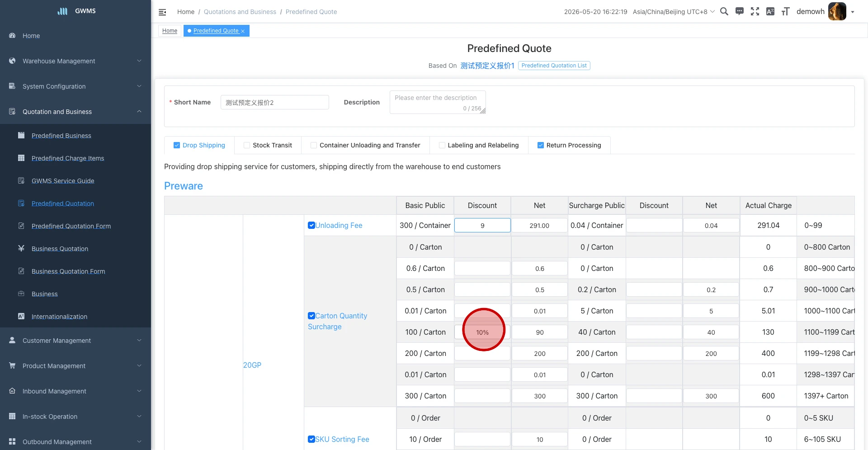The width and height of the screenshot is (868, 450).
Task: Toggle the Carton Quantity Surcharge checkbox
Action: pyautogui.click(x=311, y=316)
